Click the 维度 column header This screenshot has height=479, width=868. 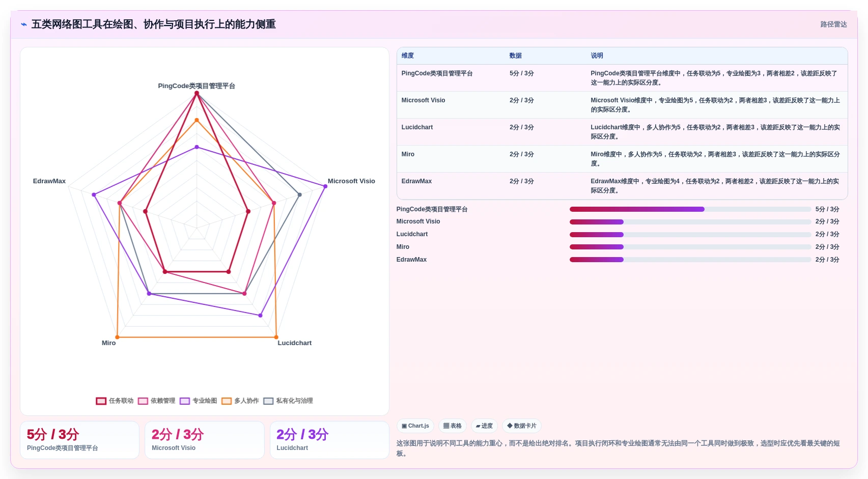(x=408, y=56)
